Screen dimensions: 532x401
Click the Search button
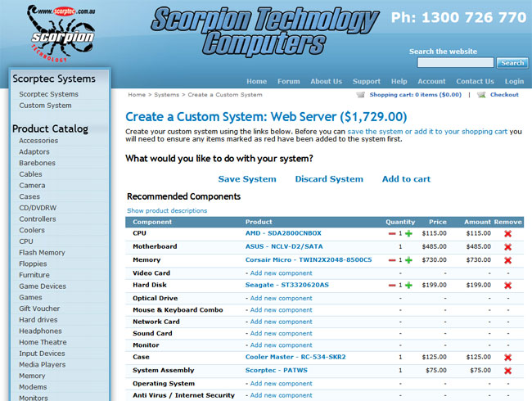[x=512, y=63]
